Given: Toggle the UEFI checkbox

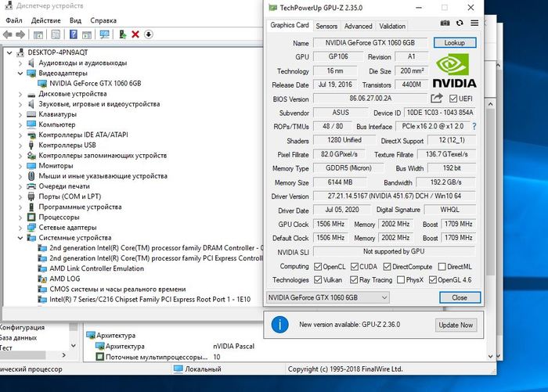Looking at the screenshot, I should [453, 99].
